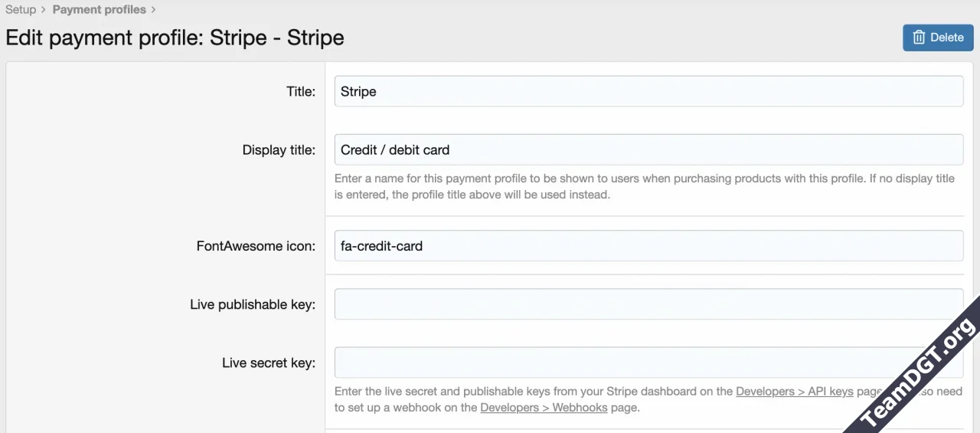Click into the Display title text box
Image resolution: width=980 pixels, height=433 pixels.
pos(648,149)
